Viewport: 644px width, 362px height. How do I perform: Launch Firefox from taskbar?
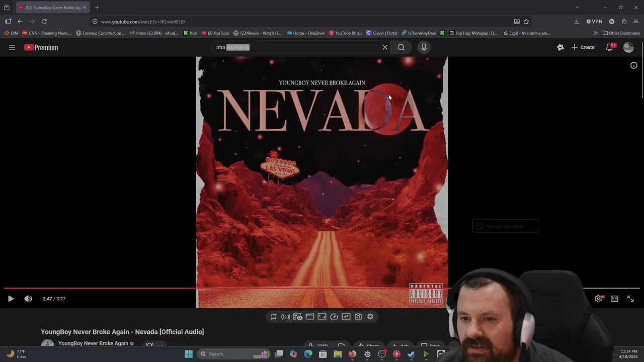(x=352, y=354)
